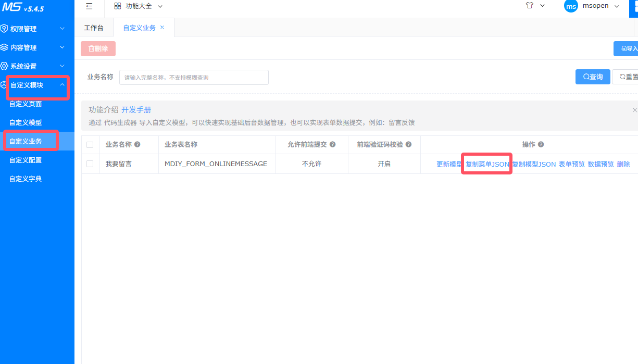This screenshot has height=364, width=638.
Task: Click the theme shirt icon
Action: [x=530, y=6]
